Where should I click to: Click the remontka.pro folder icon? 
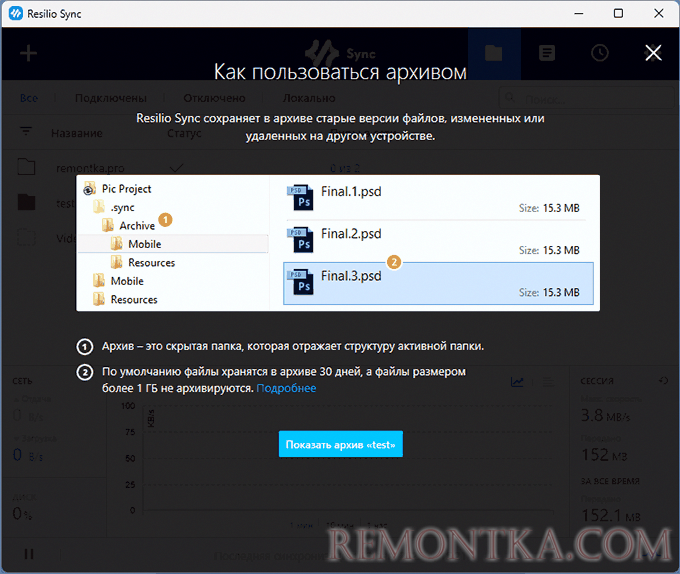[26, 167]
